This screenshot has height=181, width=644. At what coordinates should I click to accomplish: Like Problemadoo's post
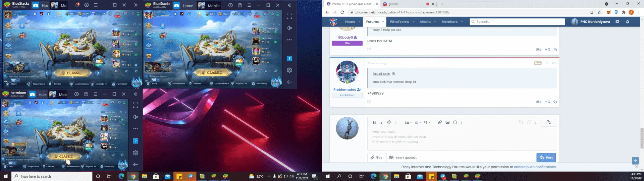(538, 102)
